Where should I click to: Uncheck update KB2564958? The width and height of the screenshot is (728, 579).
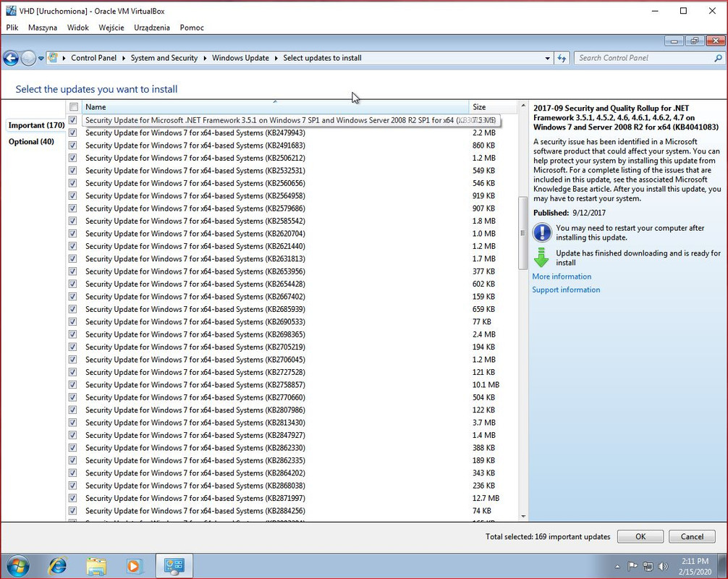point(73,195)
